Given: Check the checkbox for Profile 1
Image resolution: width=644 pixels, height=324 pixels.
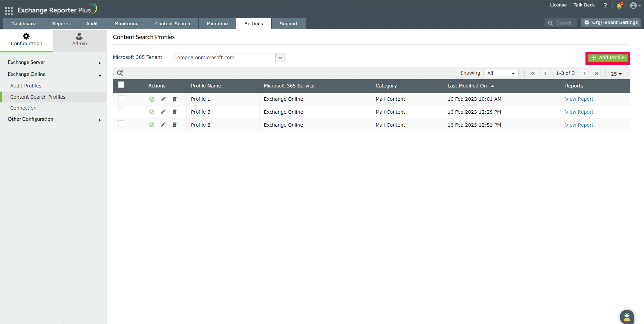Looking at the screenshot, I should (x=121, y=98).
